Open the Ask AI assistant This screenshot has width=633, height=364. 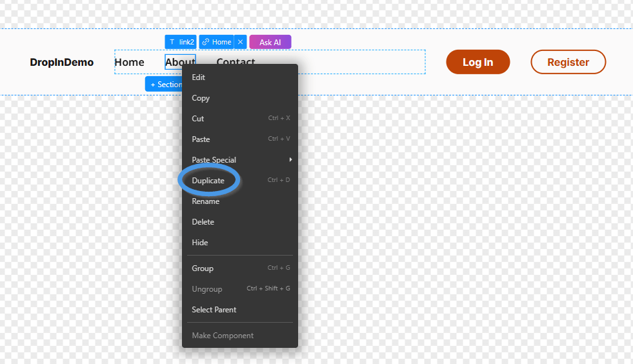tap(270, 42)
